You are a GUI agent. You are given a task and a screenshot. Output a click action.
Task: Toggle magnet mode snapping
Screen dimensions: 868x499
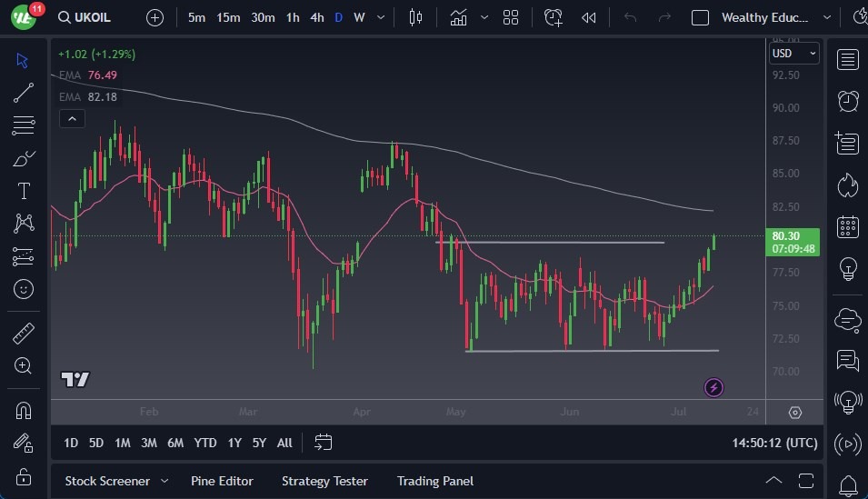[x=24, y=410]
